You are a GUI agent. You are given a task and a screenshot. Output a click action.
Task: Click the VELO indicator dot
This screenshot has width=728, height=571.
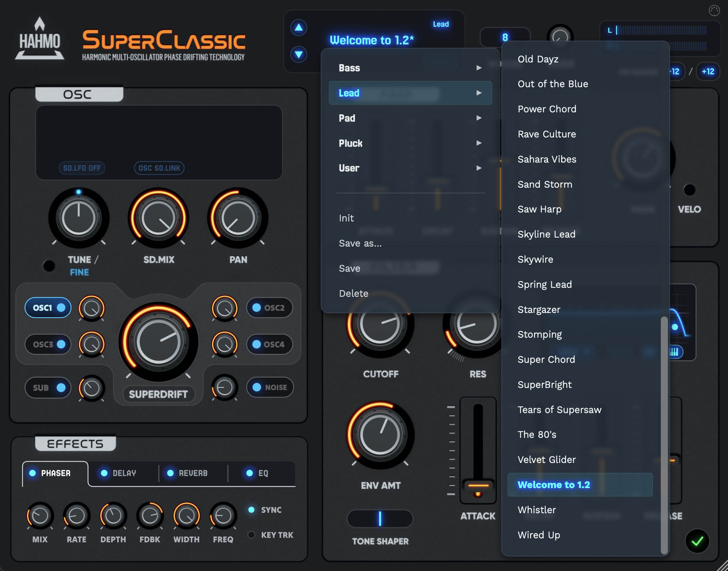(x=689, y=190)
